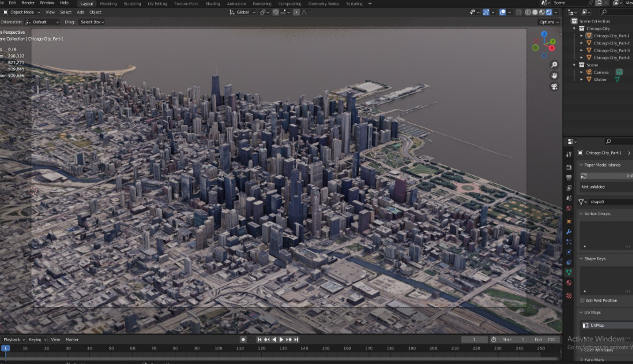Open the View Layer properties tab

(569, 188)
